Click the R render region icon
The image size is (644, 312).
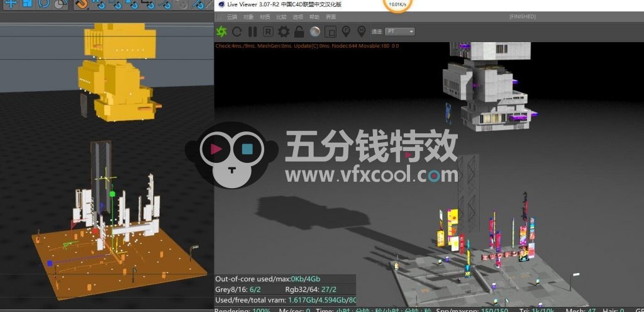click(x=268, y=31)
